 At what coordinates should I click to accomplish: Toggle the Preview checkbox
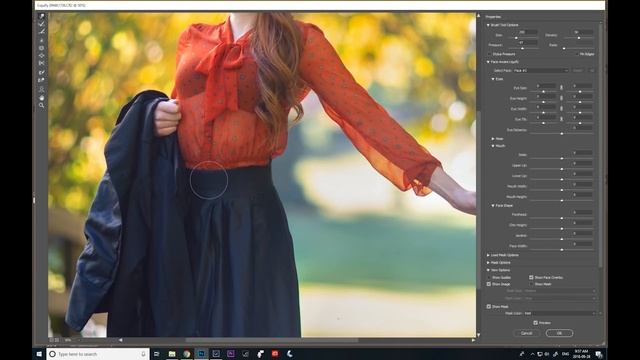535,323
